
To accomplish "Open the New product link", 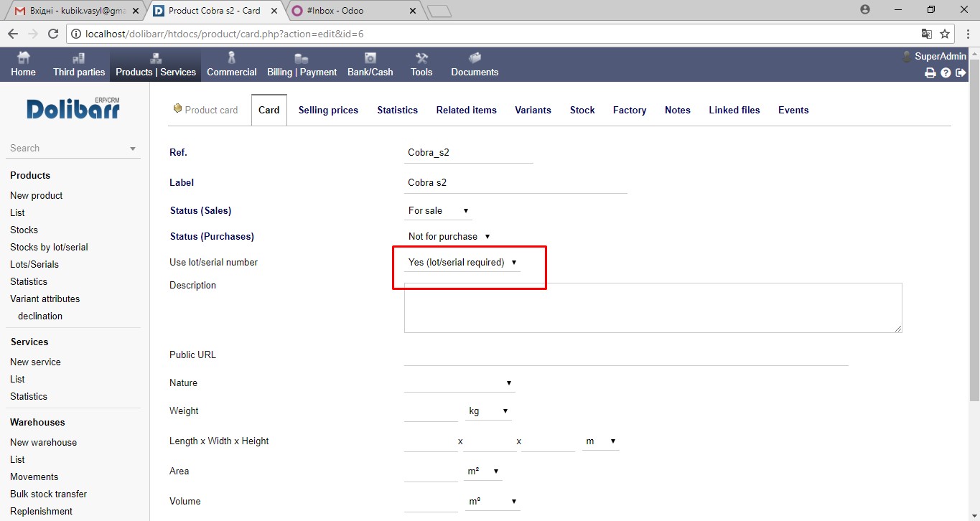I will point(36,195).
